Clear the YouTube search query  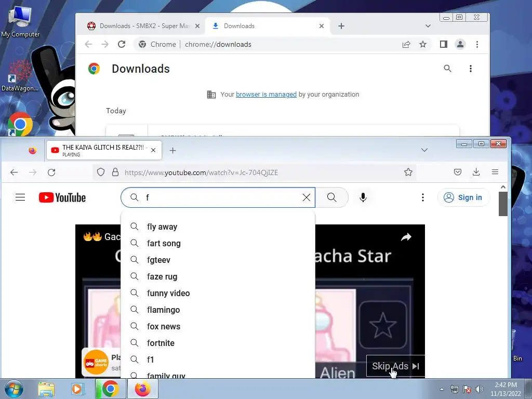coord(307,197)
